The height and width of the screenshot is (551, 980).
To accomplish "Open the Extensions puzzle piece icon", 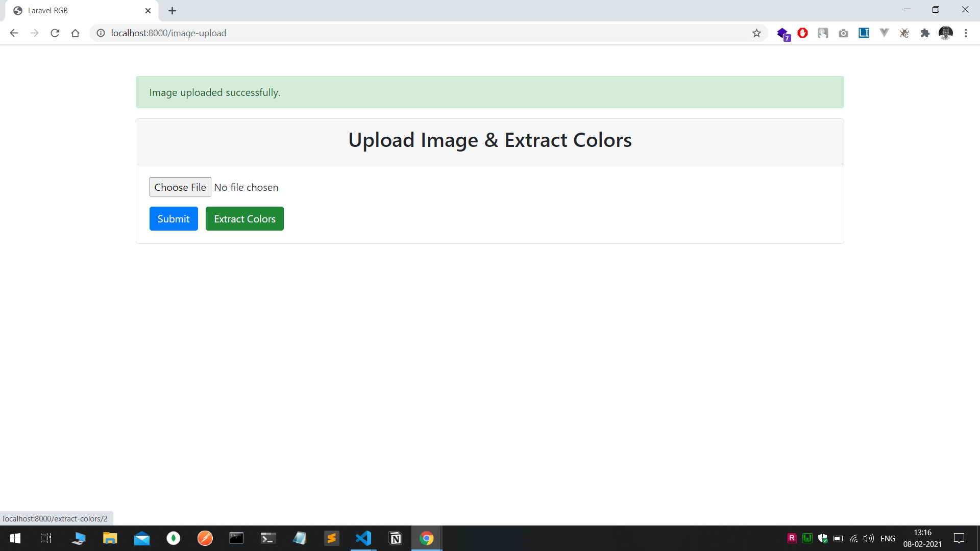I will 925,33.
